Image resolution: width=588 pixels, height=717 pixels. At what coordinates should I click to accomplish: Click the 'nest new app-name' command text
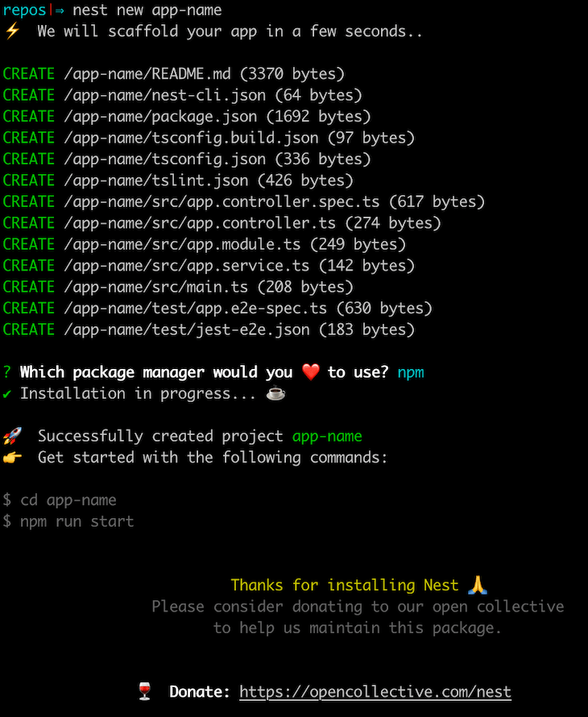tap(147, 10)
